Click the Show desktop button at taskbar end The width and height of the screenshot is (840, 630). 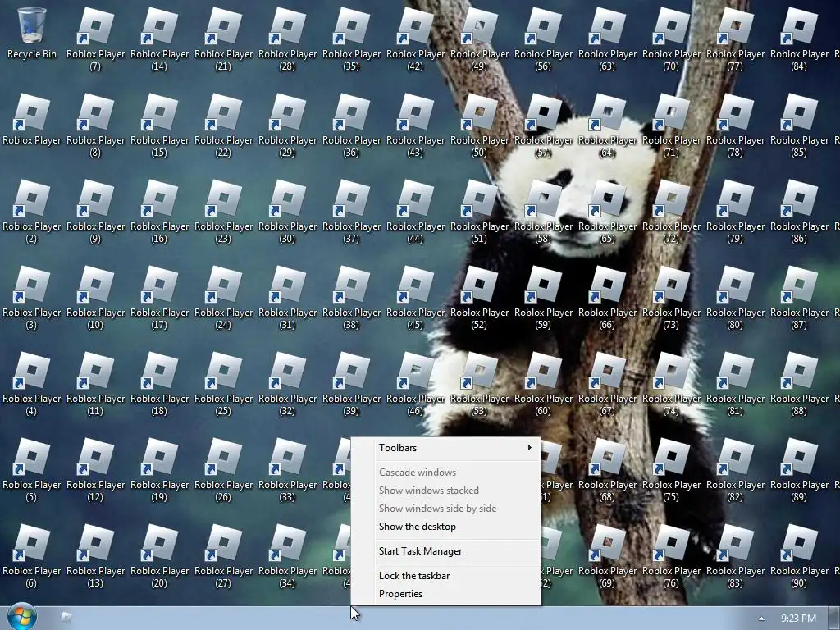coord(834,619)
